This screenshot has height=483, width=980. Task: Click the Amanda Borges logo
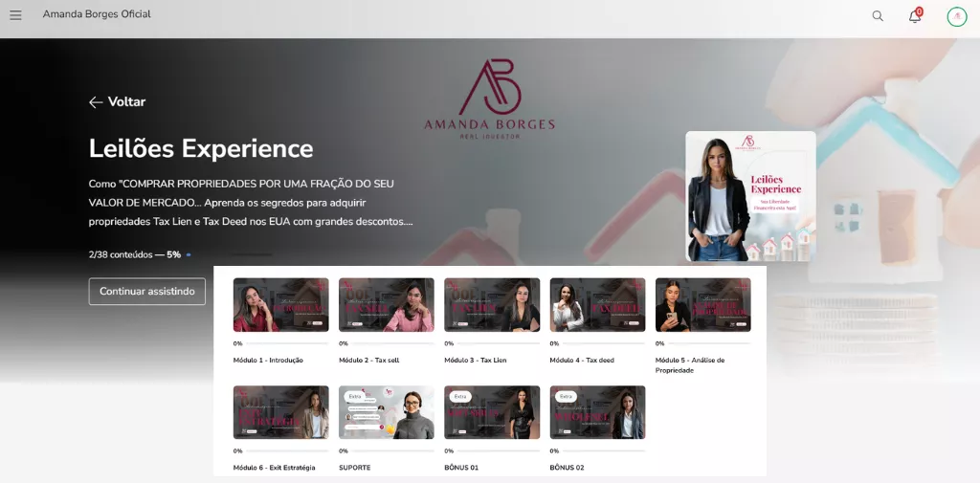coord(489,99)
